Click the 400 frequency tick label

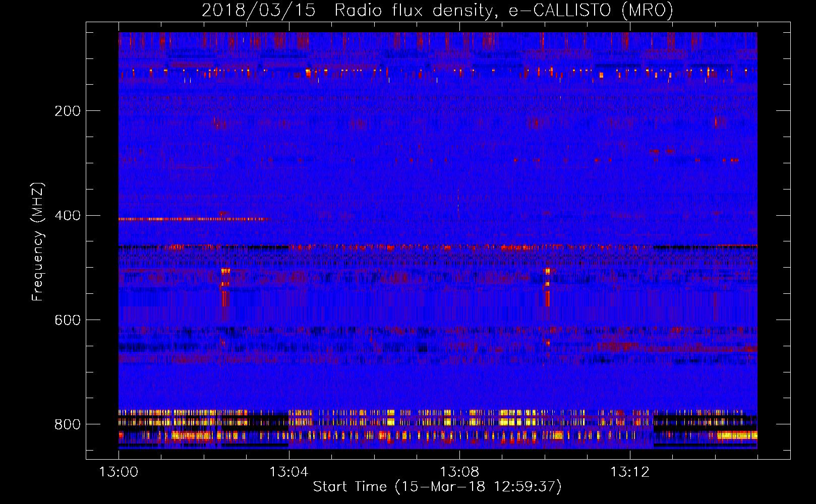coord(68,216)
